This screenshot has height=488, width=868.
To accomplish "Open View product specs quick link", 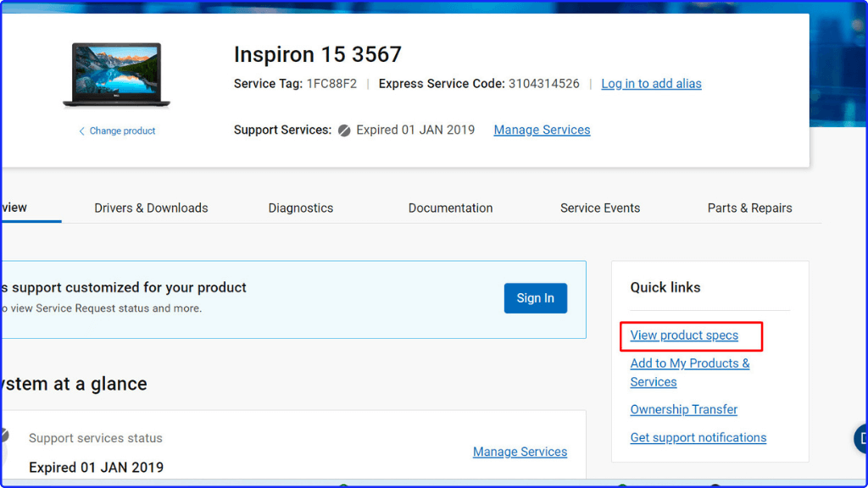I will click(x=684, y=335).
